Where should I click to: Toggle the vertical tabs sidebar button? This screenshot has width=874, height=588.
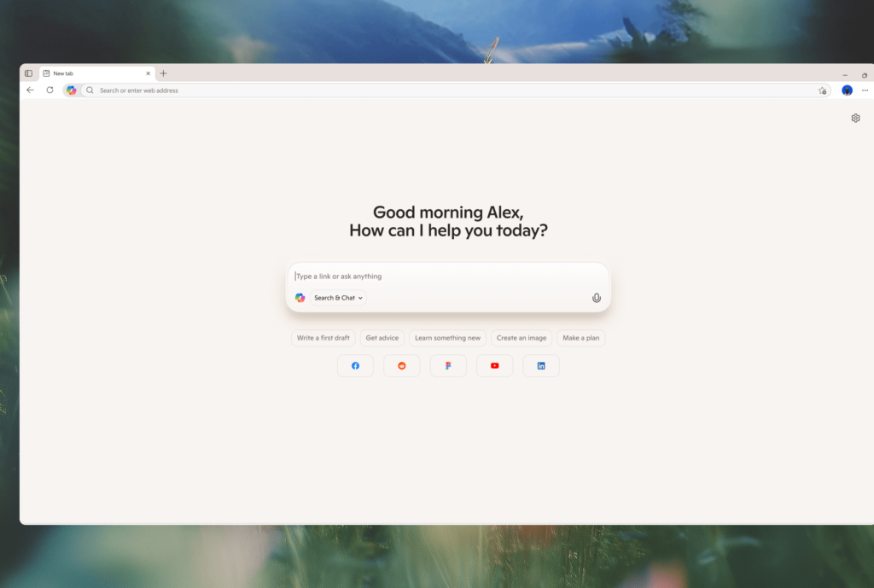click(x=28, y=73)
